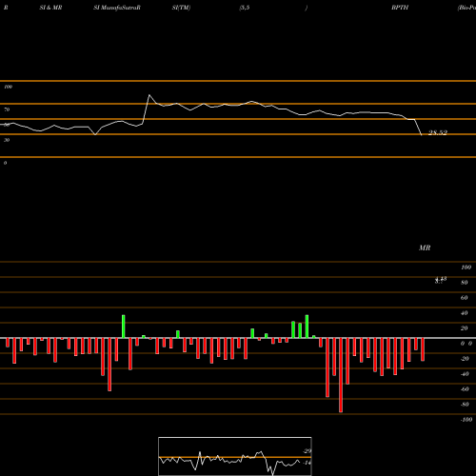This screenshot has height=476, width=476.
Task: Click the MR label above lower chart
Action: [x=425, y=248]
